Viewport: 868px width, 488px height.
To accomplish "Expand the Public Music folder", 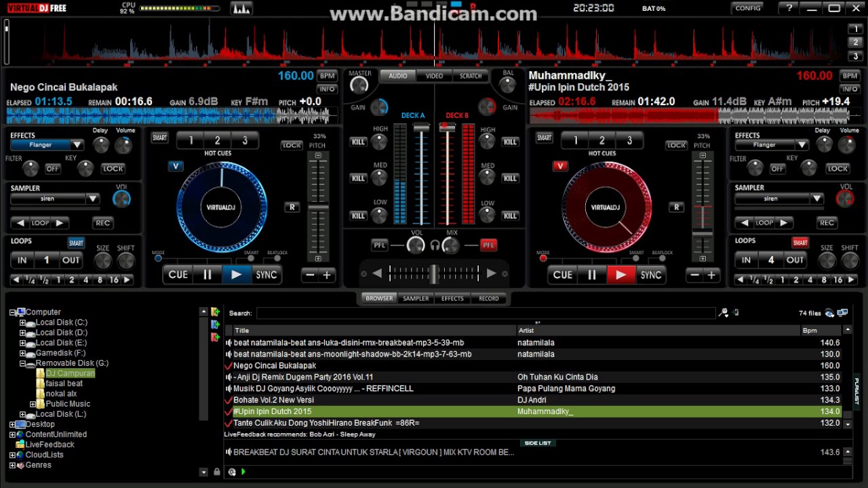I will click(x=33, y=404).
